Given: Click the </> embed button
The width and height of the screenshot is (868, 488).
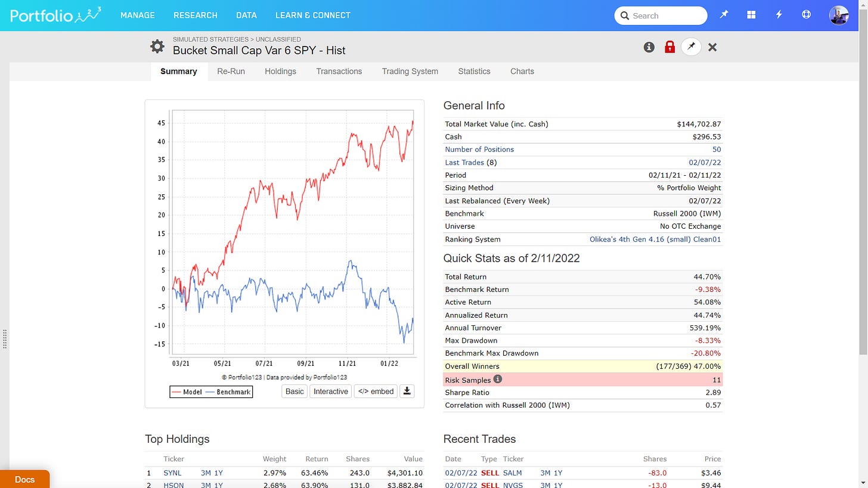Looking at the screenshot, I should tap(376, 391).
